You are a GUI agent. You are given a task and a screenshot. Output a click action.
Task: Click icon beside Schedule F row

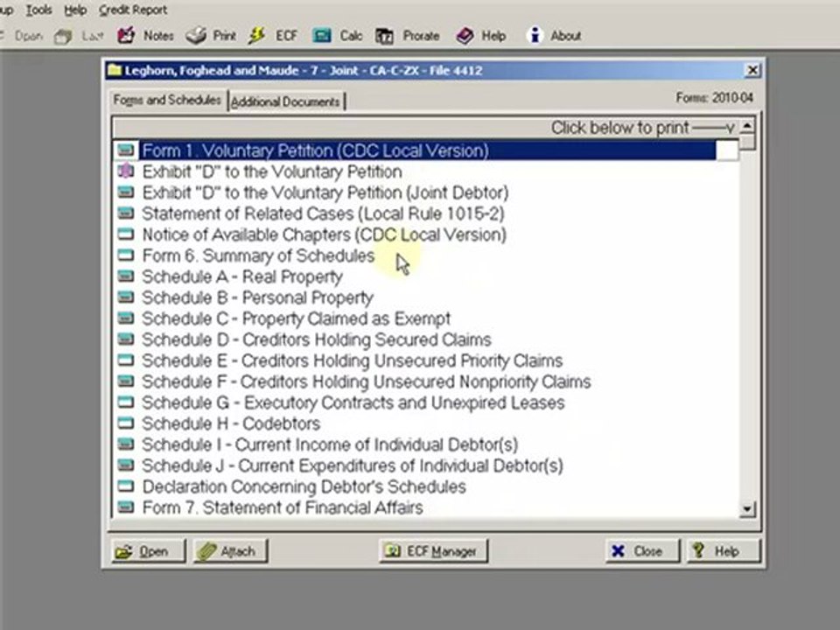point(126,381)
